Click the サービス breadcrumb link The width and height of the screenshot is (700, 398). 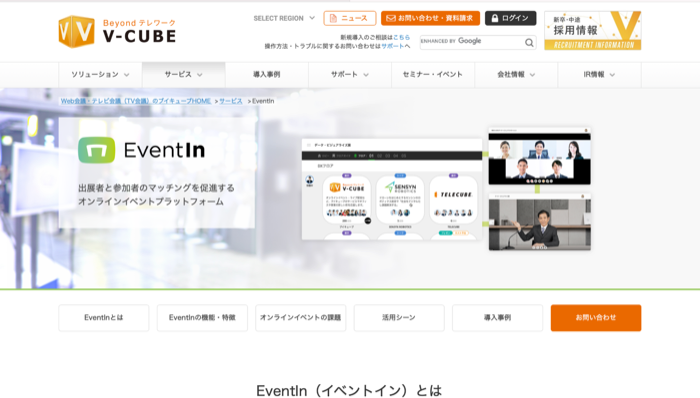click(x=231, y=101)
